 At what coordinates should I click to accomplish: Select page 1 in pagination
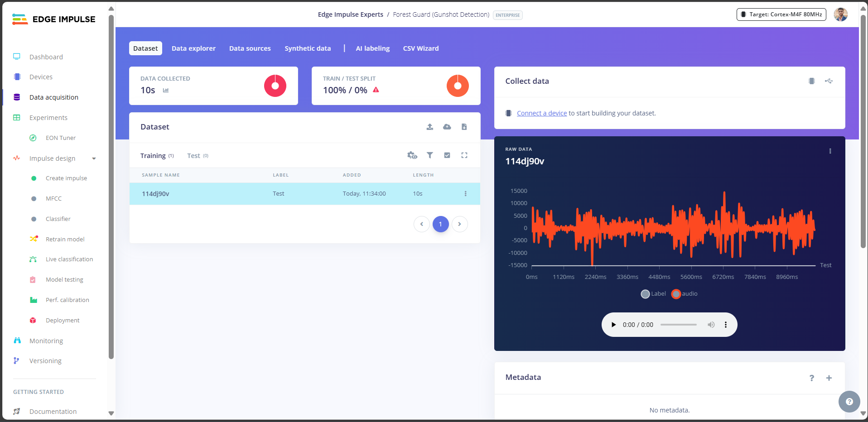(x=440, y=224)
